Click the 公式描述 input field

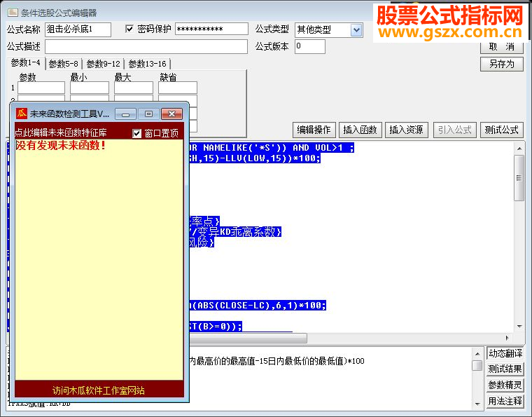146,46
